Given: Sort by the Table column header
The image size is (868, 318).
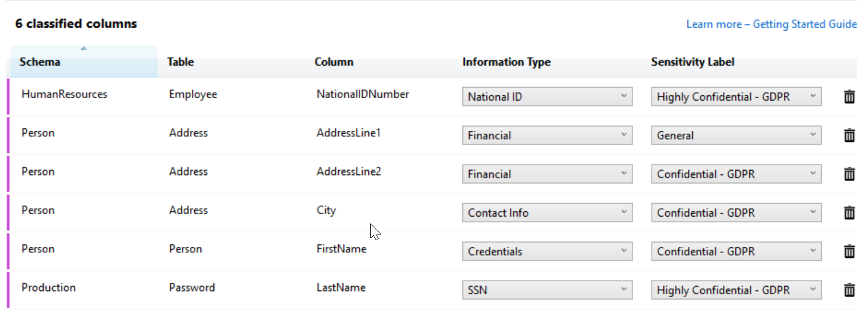Looking at the screenshot, I should click(180, 62).
